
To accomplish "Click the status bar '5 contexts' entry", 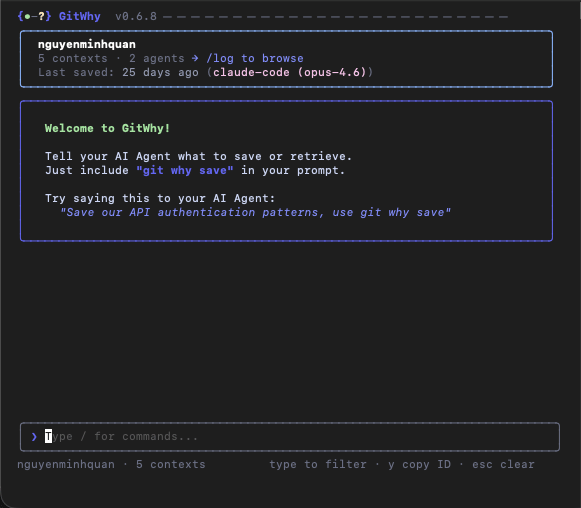I will tap(170, 465).
